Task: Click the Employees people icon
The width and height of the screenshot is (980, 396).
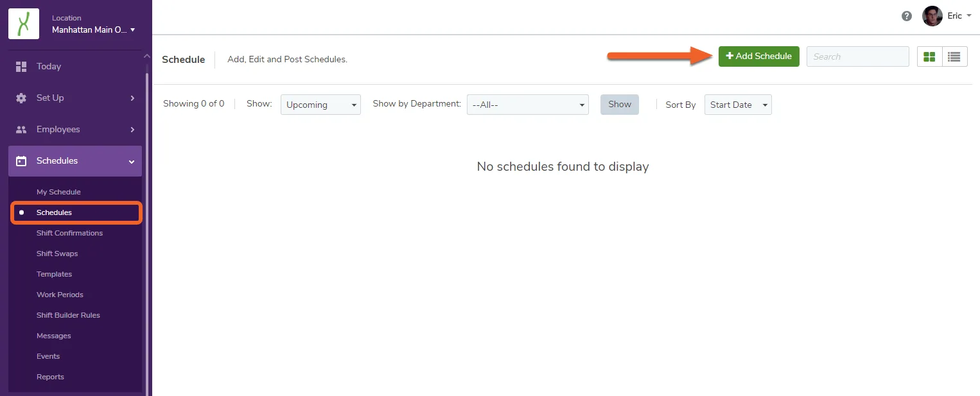Action: [x=21, y=129]
